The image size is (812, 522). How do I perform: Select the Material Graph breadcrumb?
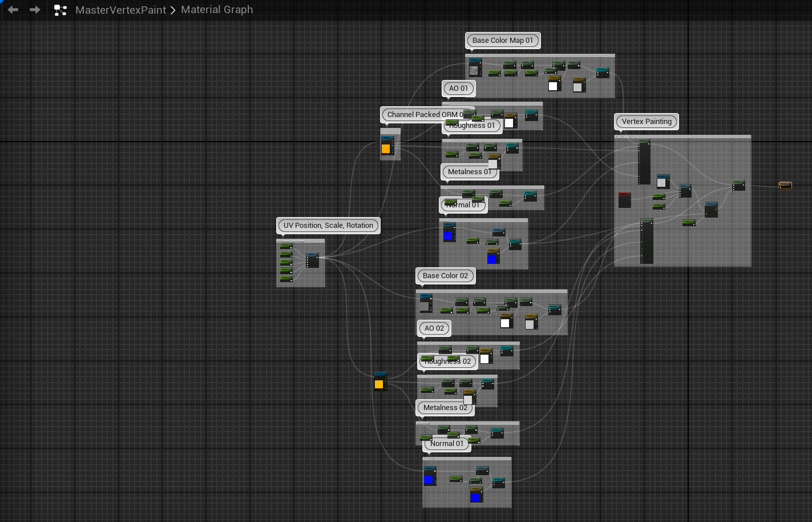coord(217,10)
